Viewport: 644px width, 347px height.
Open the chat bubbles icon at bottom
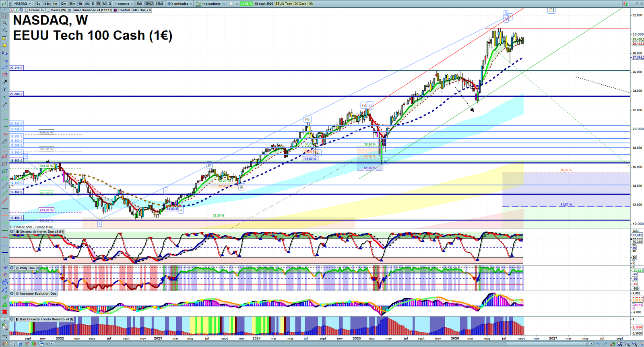point(20,344)
